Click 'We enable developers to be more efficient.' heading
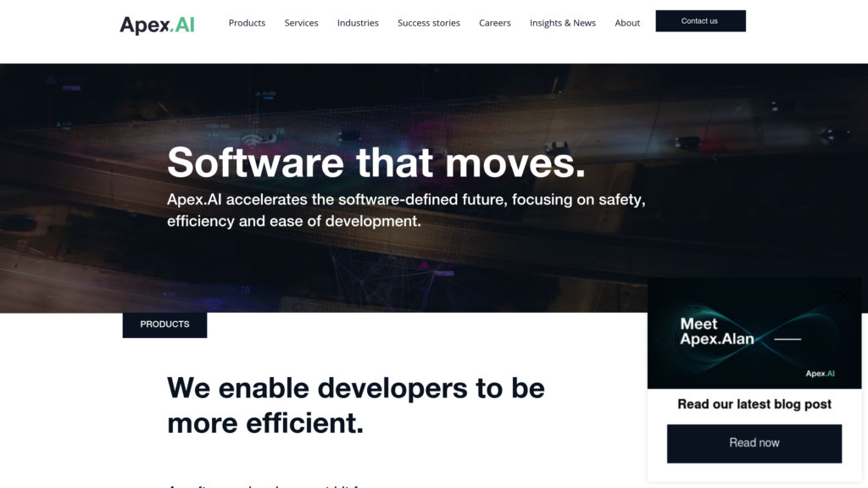 pos(356,406)
